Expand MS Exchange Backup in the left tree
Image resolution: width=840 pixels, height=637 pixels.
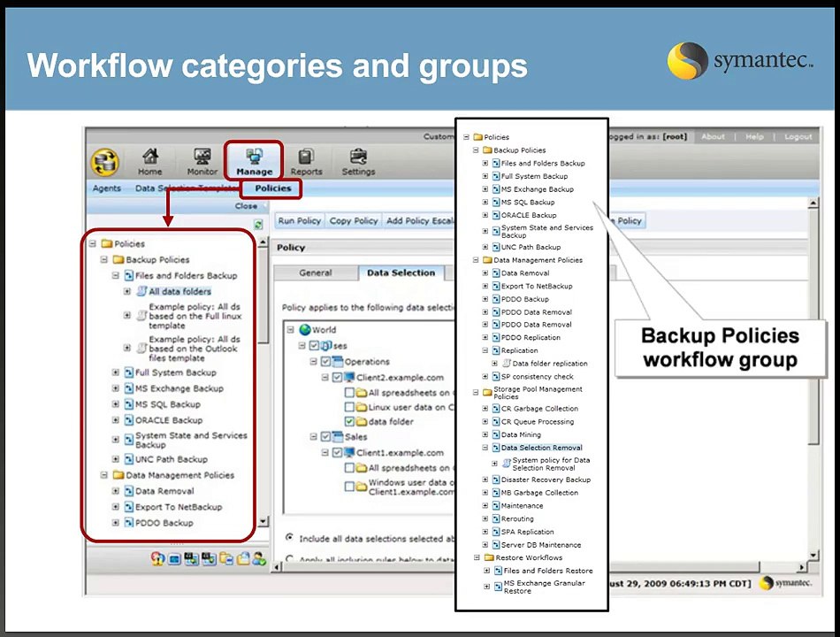point(115,388)
